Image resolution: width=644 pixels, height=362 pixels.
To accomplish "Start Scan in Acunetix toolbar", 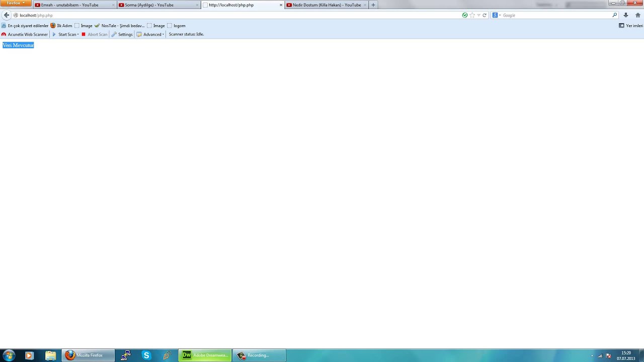I will click(x=64, y=34).
